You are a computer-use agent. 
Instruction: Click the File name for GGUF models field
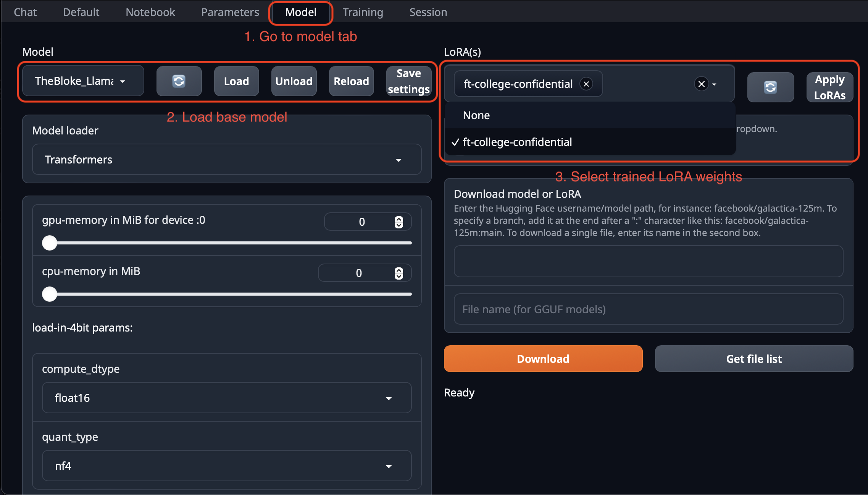tap(648, 309)
